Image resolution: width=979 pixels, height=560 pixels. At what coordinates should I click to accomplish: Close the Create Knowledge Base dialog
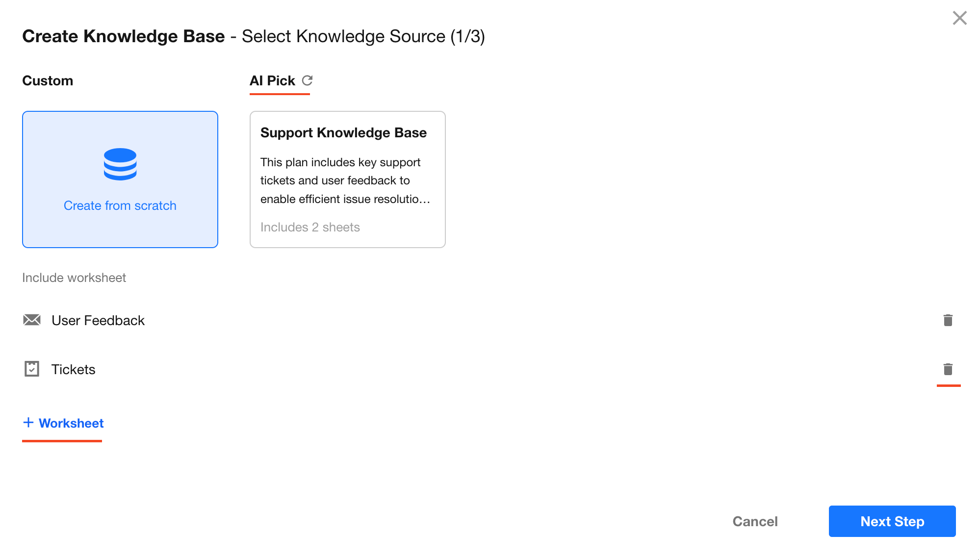point(959,18)
